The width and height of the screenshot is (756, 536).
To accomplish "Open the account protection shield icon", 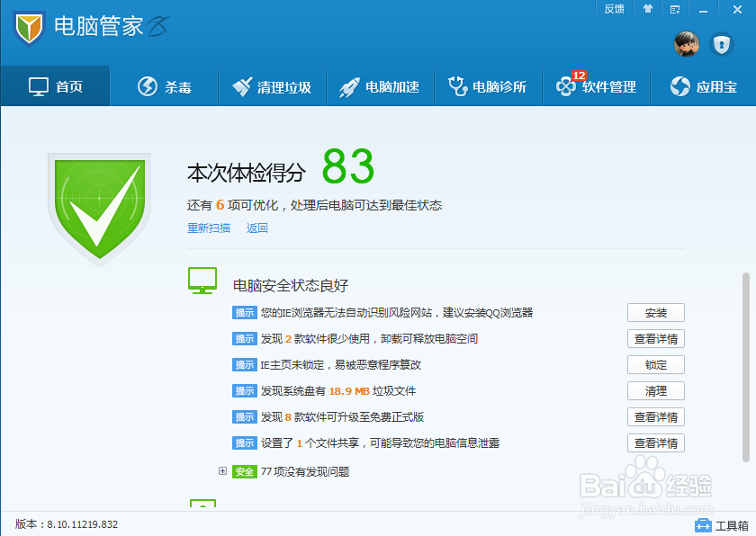I will pos(721,45).
